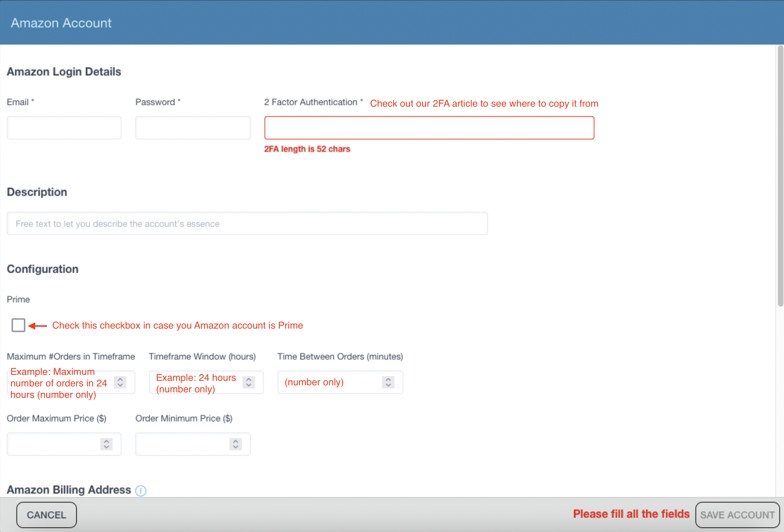Viewport: 784px width, 532px height.
Task: Click the SAVE ACCOUNT button
Action: 737,515
